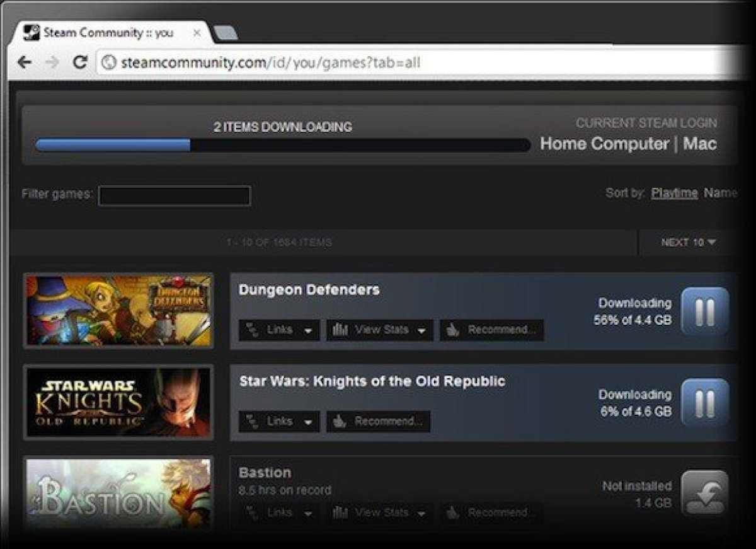The height and width of the screenshot is (549, 756).
Task: Pause the Knights of the Old Republic download
Action: coord(705,403)
